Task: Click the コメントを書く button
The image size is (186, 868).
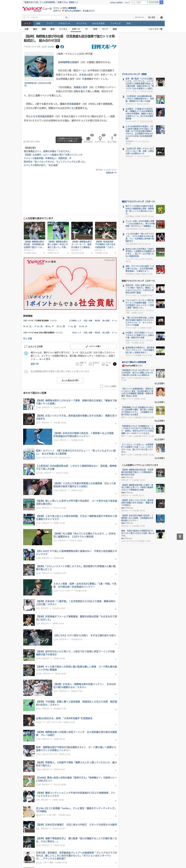Action: coord(93,346)
